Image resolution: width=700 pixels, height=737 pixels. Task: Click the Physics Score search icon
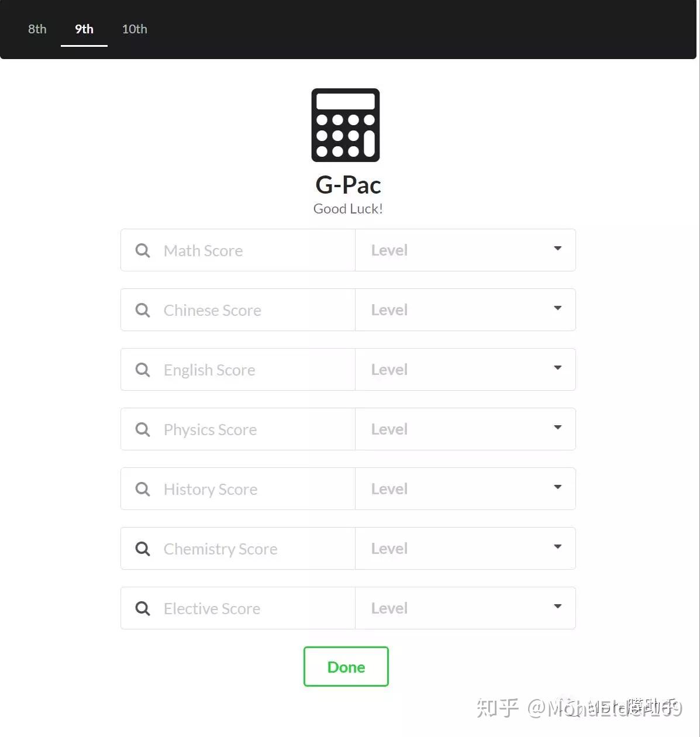143,429
